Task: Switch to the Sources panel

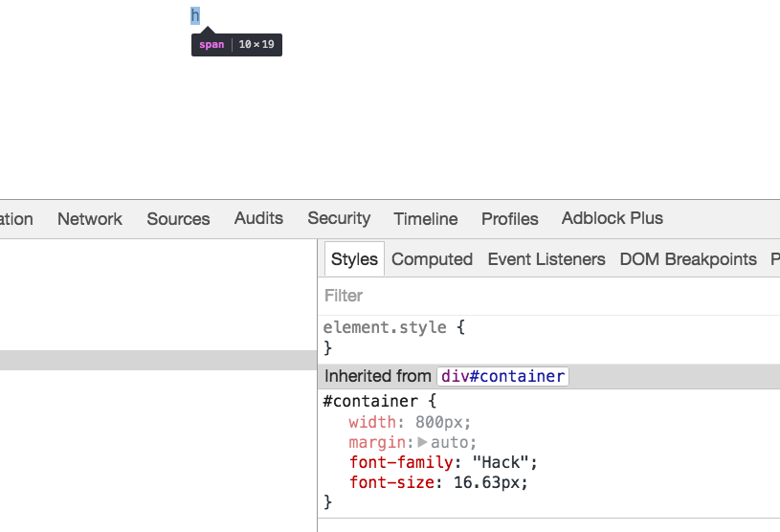Action: 178,219
